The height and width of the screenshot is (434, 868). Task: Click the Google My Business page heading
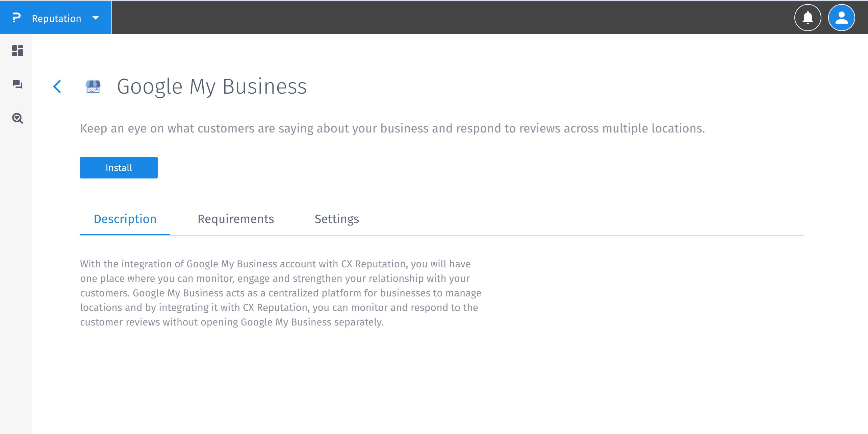point(212,87)
